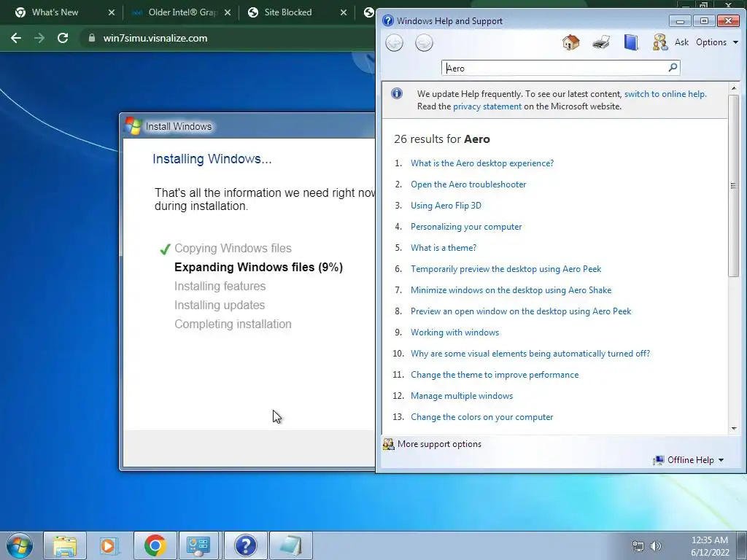747x560 pixels.
Task: Open 'Manage multiple windows' result
Action: point(462,396)
